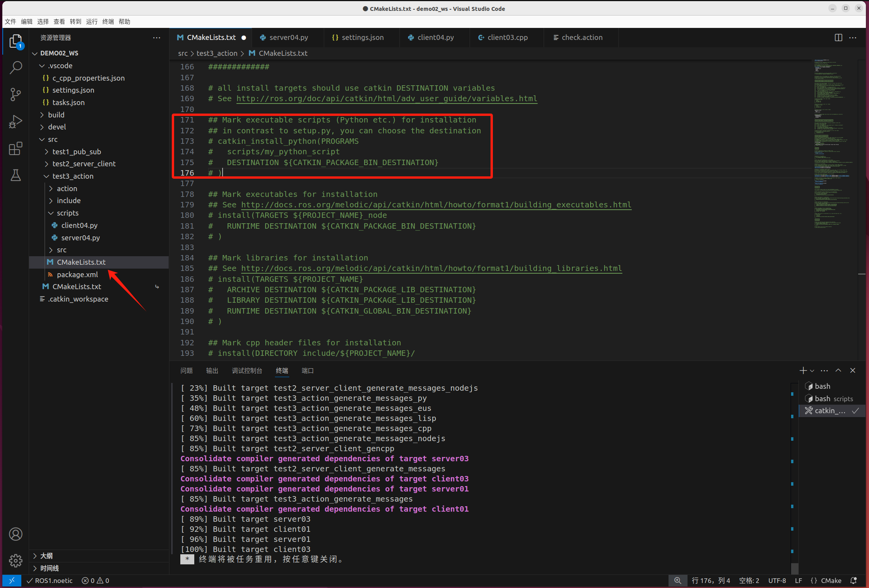Click the LF line ending button

click(798, 580)
